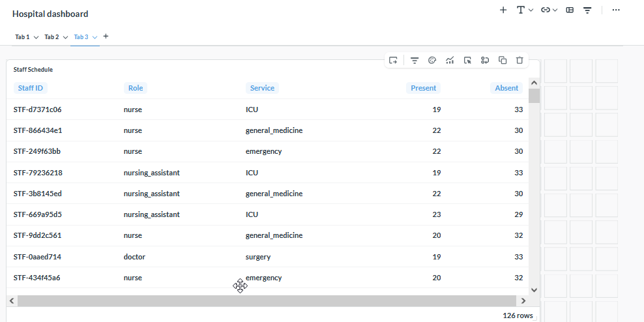Click cell STF-79236218
This screenshot has height=322, width=644.
point(38,173)
